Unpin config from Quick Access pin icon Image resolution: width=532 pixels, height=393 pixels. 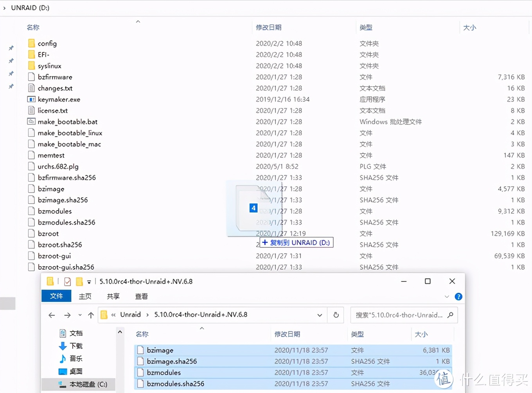click(11, 48)
